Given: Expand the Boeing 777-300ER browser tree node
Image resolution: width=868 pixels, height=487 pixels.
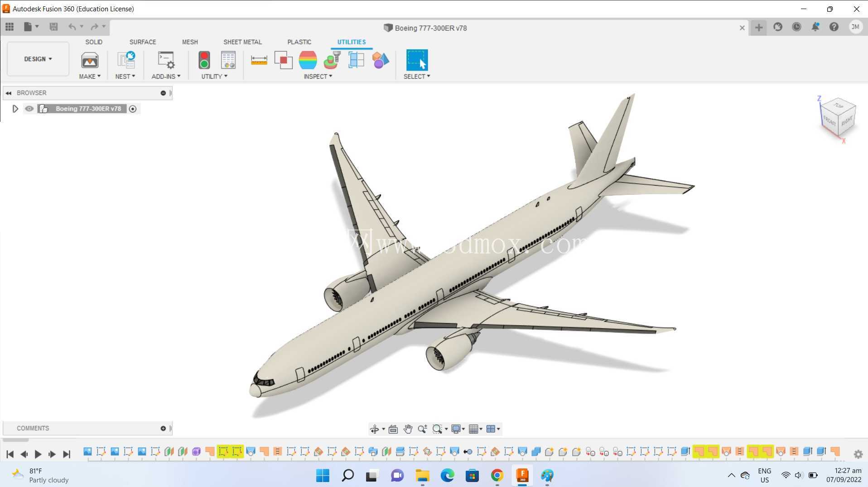Looking at the screenshot, I should click(15, 109).
